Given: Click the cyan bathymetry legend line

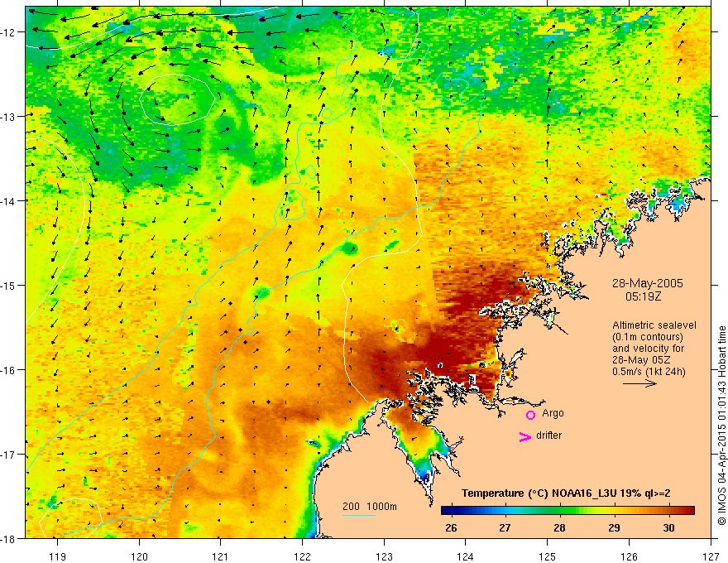Looking at the screenshot, I should (358, 515).
